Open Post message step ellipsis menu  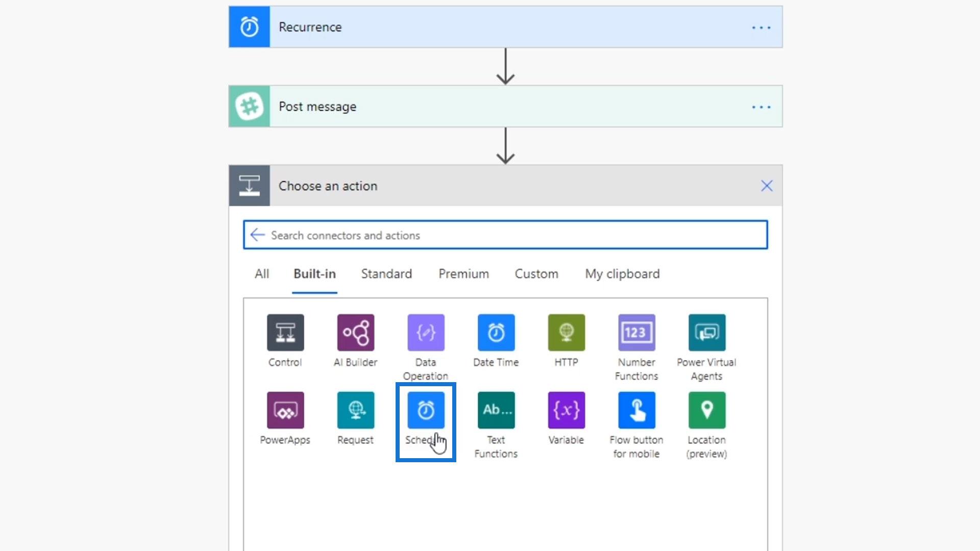point(761,107)
